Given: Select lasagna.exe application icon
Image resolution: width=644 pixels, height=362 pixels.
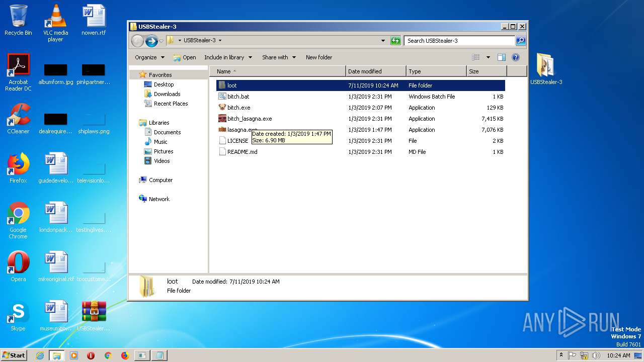Looking at the screenshot, I should pyautogui.click(x=222, y=130).
